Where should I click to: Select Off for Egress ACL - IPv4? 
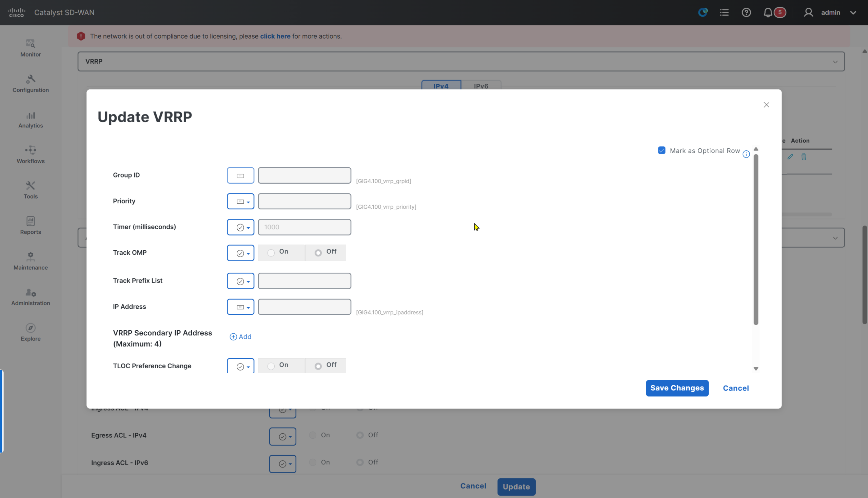tap(360, 435)
